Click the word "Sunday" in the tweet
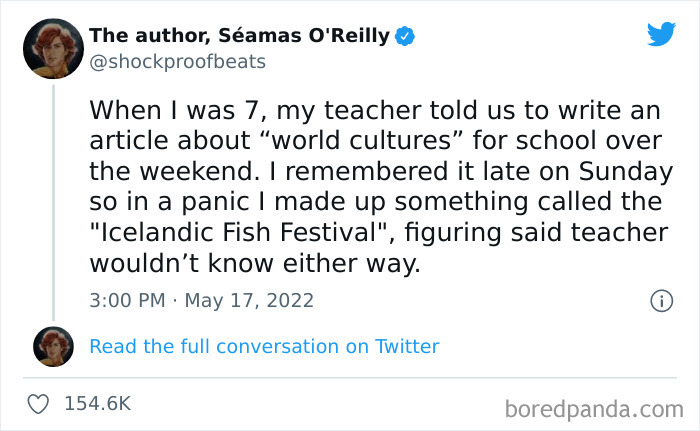Viewport: 700px width, 431px height. 628,171
